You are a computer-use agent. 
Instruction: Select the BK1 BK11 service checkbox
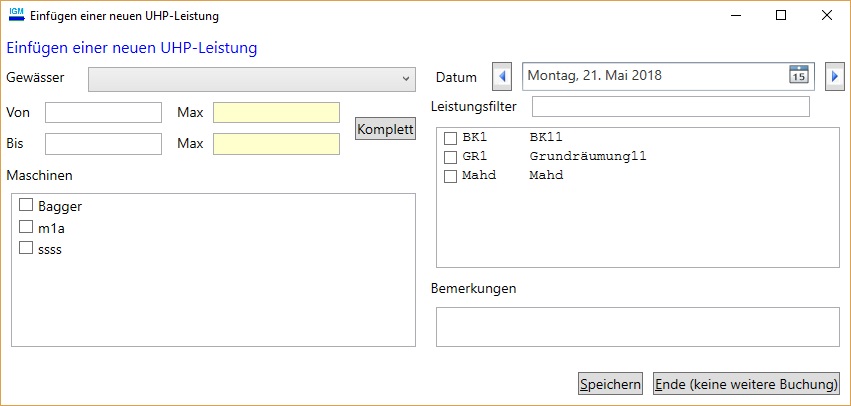(x=451, y=137)
